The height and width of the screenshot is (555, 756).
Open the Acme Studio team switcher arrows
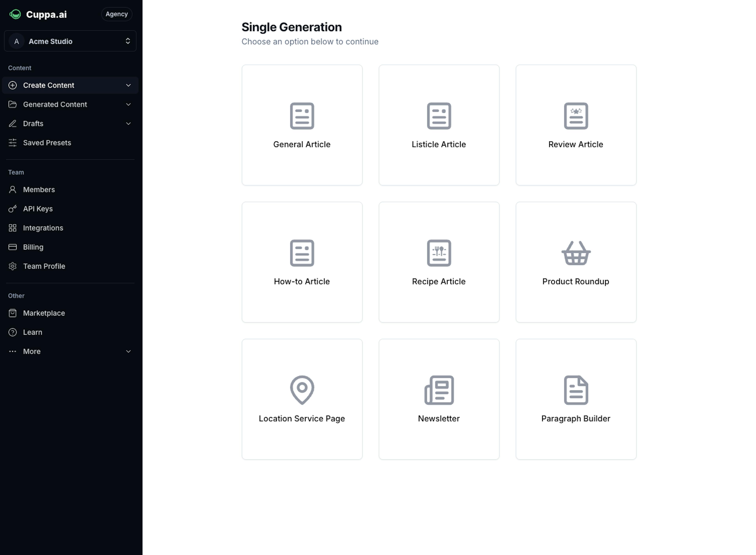[128, 41]
